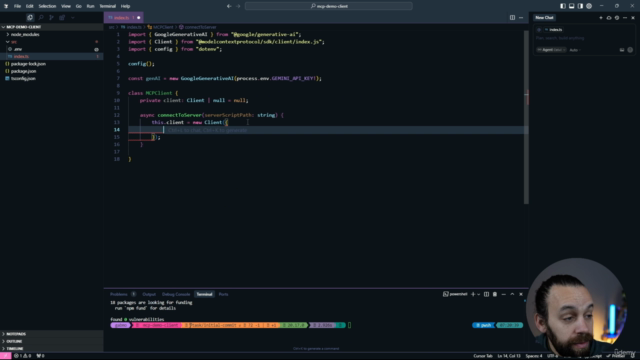Collapse the src folder

coord(51,42)
